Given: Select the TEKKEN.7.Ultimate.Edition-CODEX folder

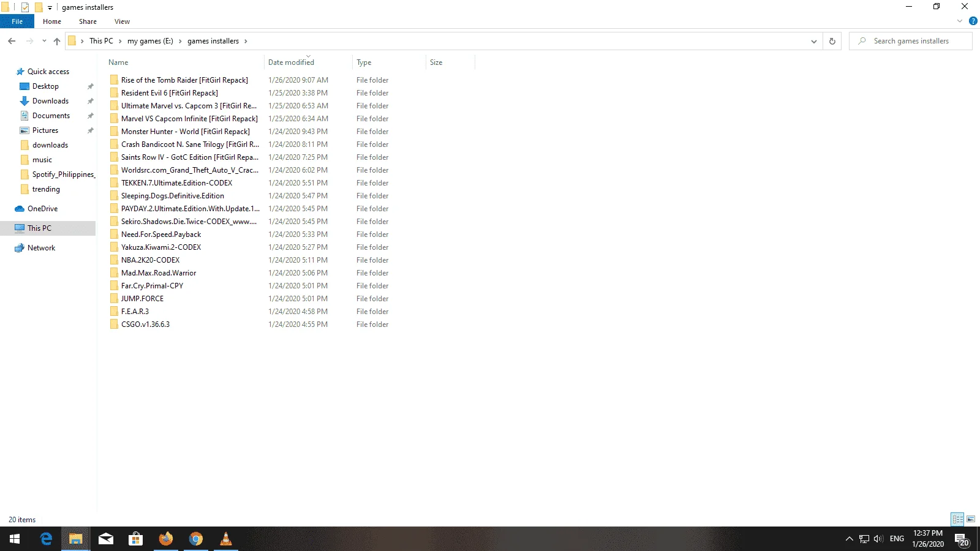Looking at the screenshot, I should tap(177, 183).
